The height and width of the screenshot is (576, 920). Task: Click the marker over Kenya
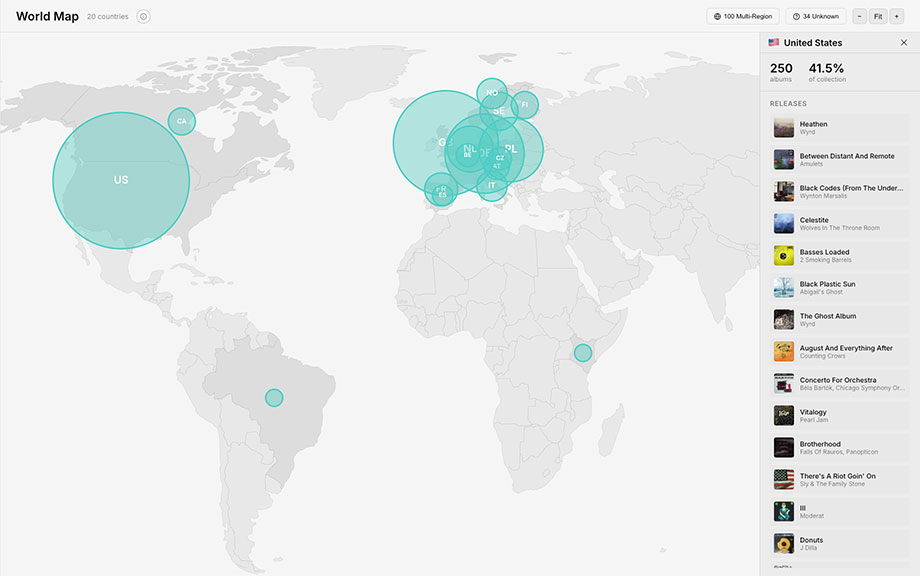582,352
